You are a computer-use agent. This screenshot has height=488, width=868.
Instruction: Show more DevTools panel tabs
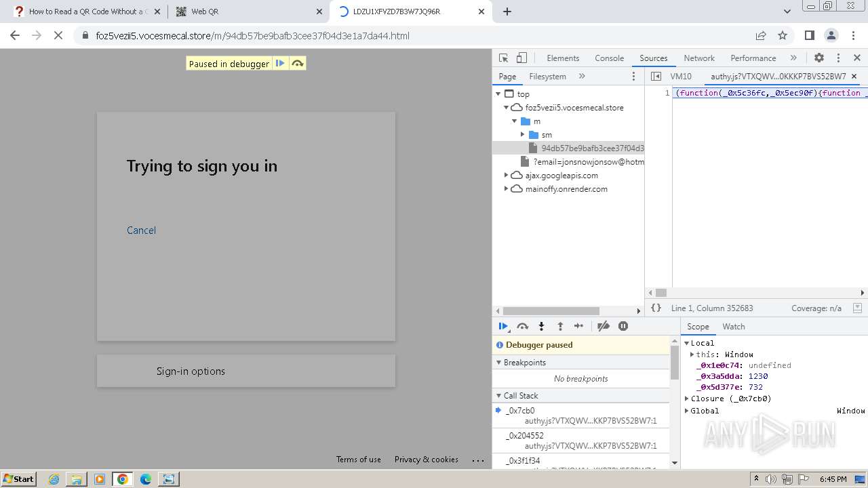pyautogui.click(x=793, y=58)
